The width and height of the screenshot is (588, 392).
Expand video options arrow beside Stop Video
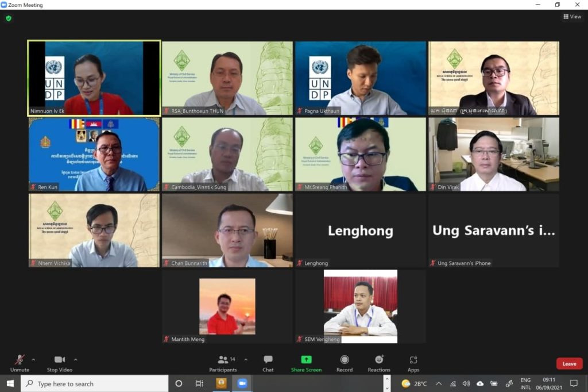(76, 360)
